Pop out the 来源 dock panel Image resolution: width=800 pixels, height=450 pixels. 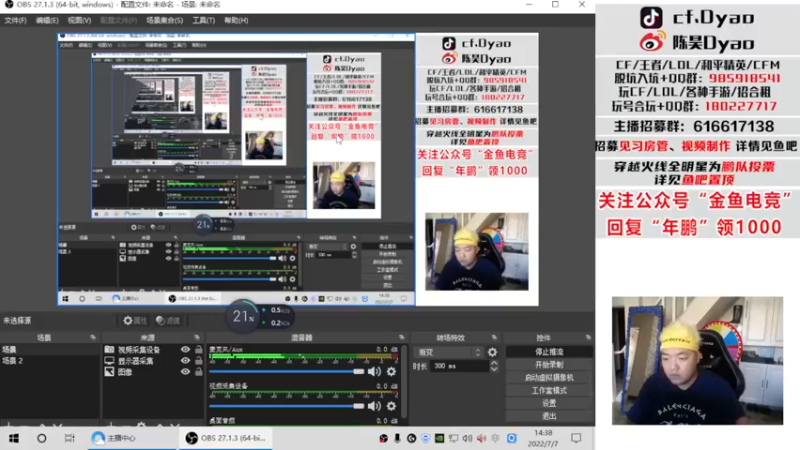(x=197, y=337)
